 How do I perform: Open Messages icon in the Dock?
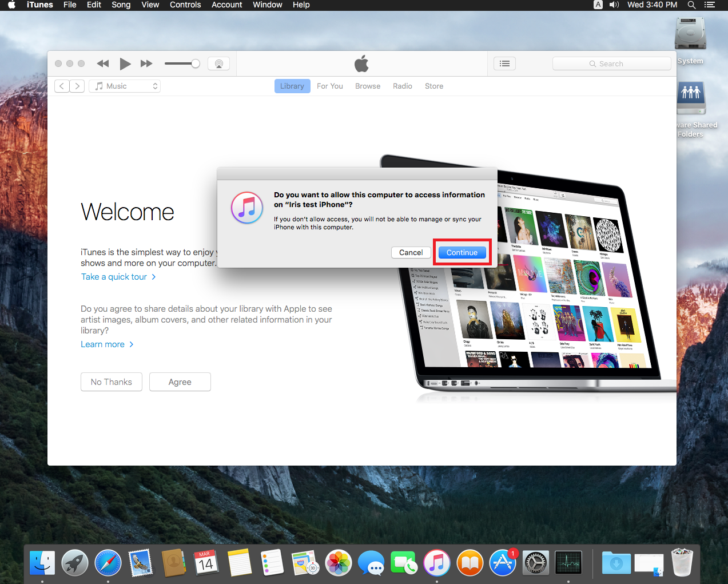click(x=371, y=563)
